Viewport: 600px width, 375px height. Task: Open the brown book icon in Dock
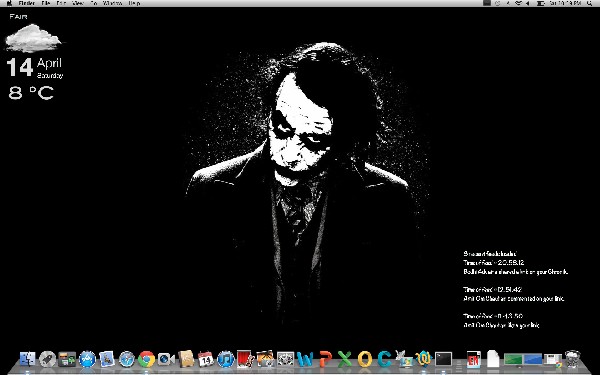click(x=186, y=359)
